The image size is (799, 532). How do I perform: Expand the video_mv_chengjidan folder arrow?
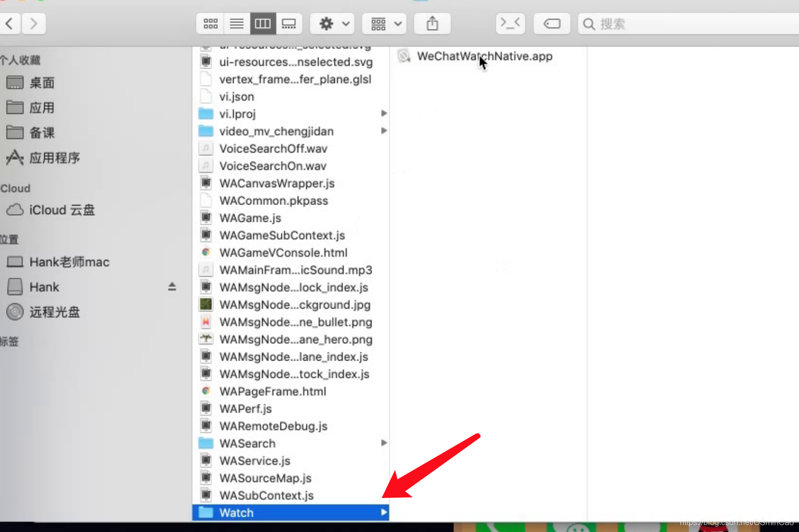(384, 131)
